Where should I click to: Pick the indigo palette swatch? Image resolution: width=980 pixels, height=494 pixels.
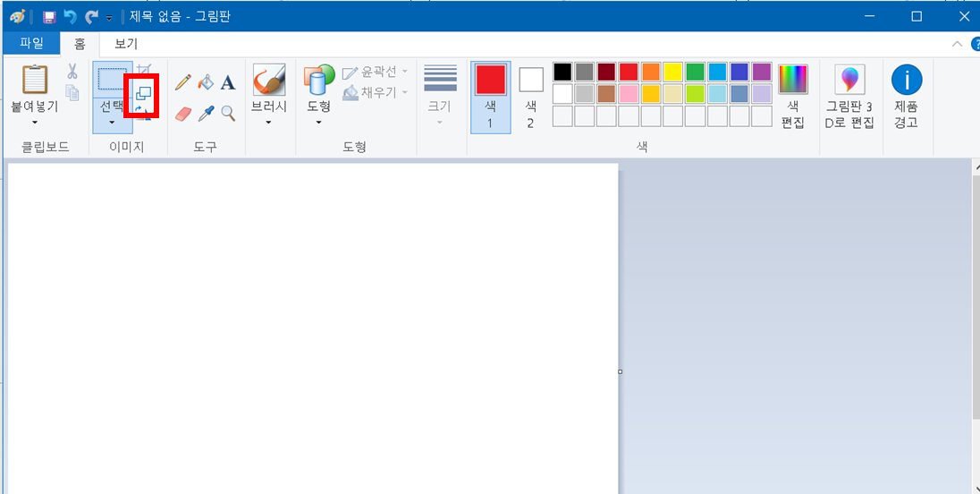[739, 72]
